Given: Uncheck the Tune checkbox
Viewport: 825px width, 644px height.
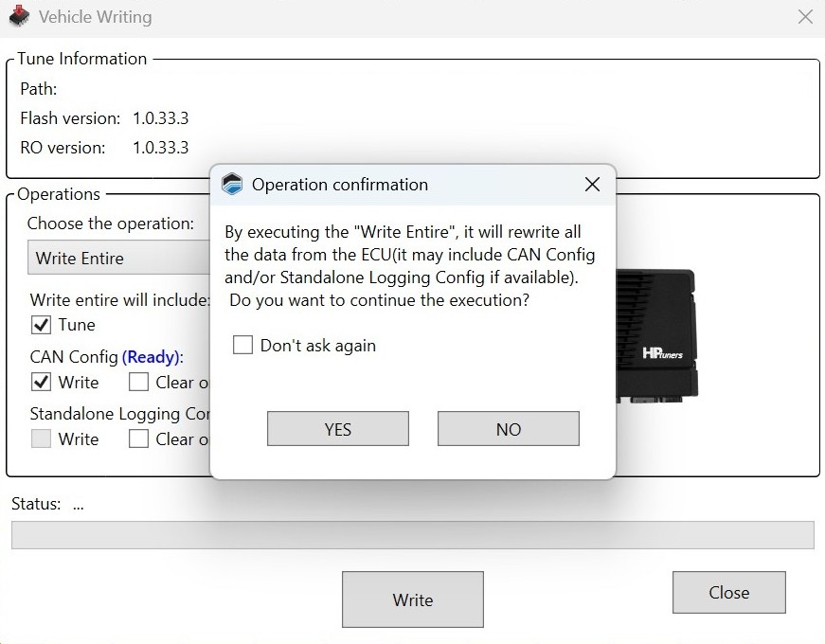Looking at the screenshot, I should coord(42,325).
